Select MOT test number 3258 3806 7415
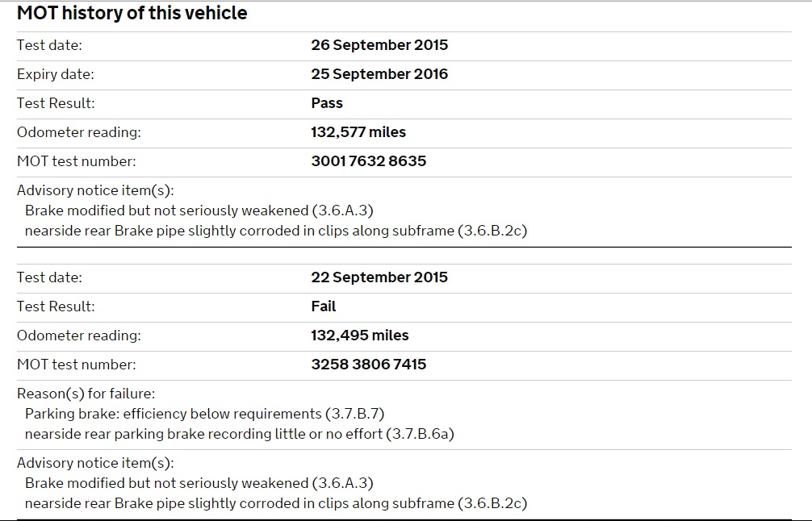Image resolution: width=812 pixels, height=521 pixels. point(368,365)
